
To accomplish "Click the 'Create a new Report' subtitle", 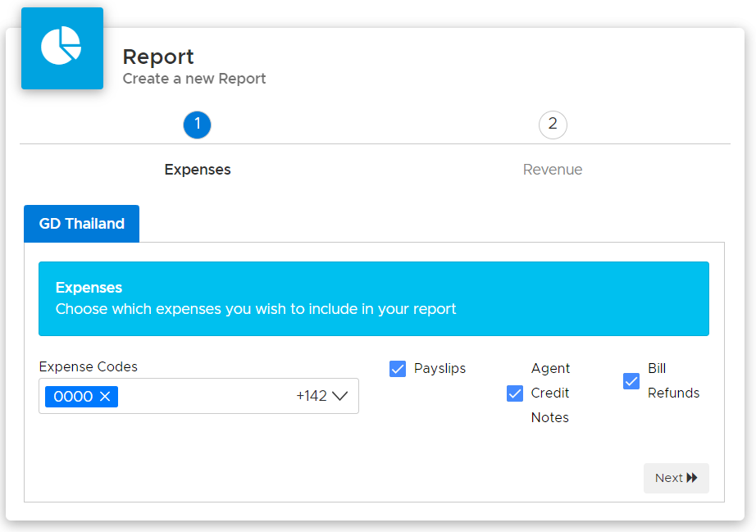I will click(x=194, y=79).
